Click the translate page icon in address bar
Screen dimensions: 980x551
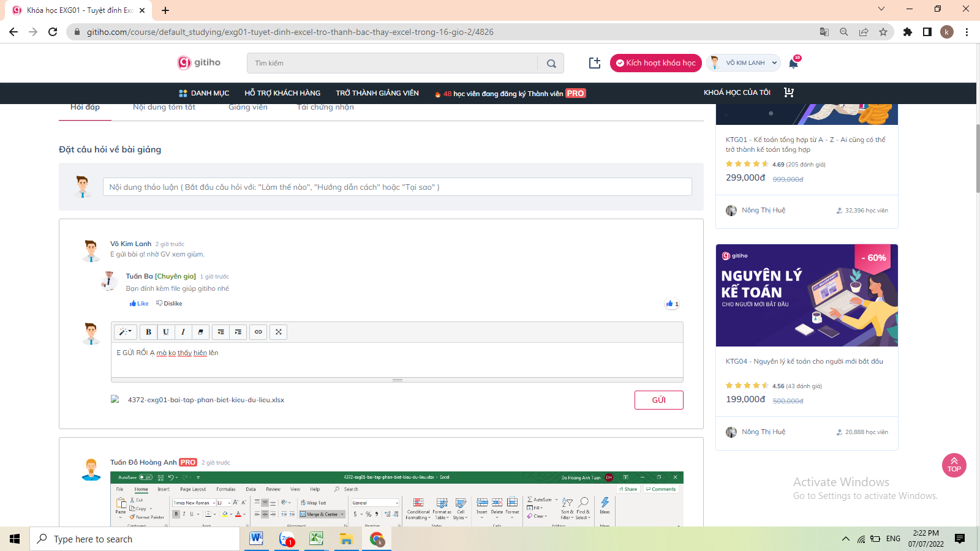(824, 32)
